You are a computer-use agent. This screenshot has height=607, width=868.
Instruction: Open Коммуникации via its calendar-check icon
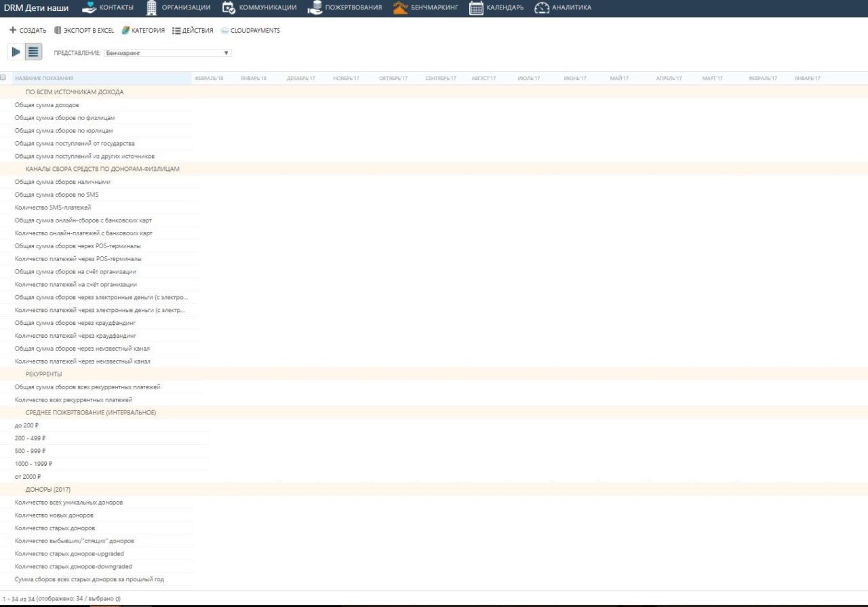click(x=229, y=7)
